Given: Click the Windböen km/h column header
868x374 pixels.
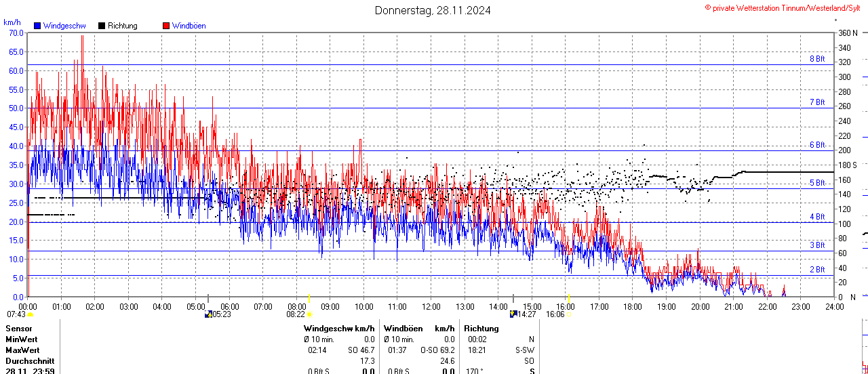Looking at the screenshot, I should pyautogui.click(x=418, y=329).
